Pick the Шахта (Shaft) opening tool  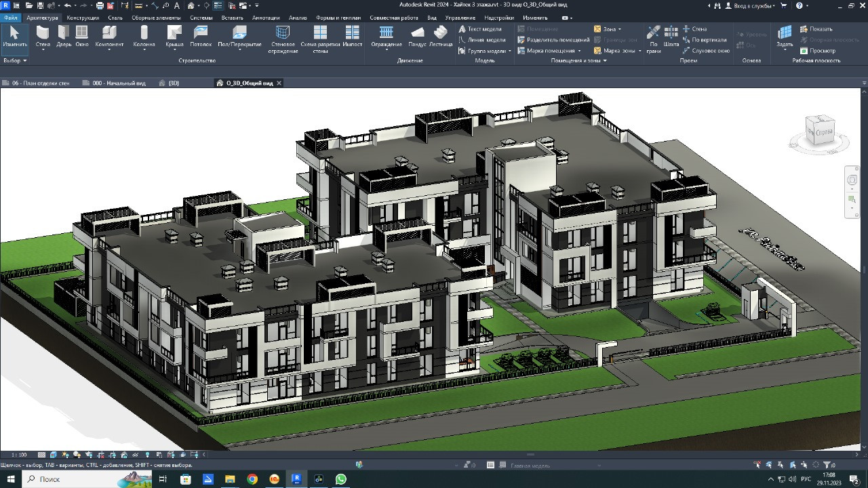pyautogui.click(x=671, y=37)
